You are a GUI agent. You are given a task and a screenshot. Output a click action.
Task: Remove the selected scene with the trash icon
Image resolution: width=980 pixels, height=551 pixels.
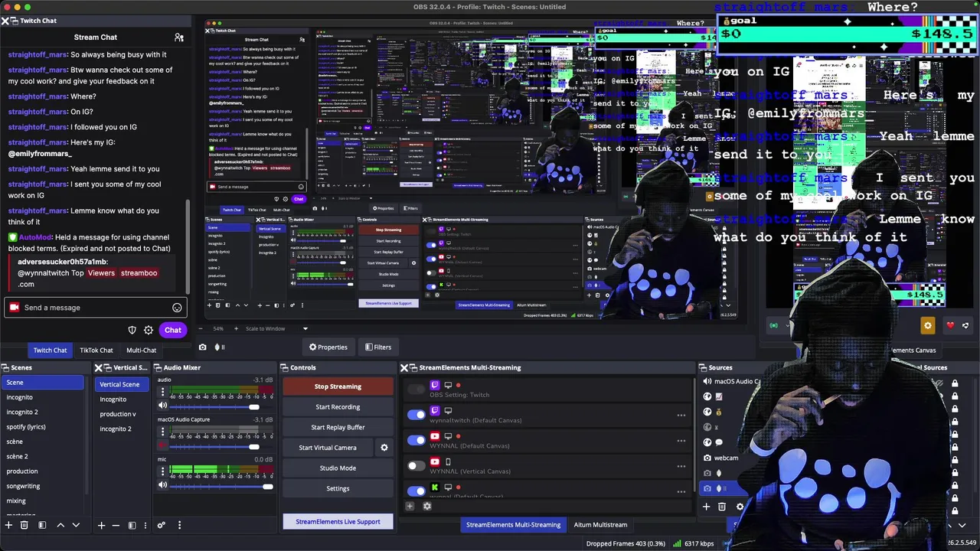24,525
